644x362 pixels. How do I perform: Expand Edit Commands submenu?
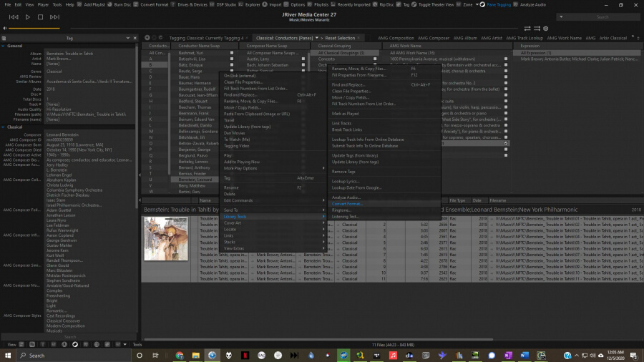273,201
